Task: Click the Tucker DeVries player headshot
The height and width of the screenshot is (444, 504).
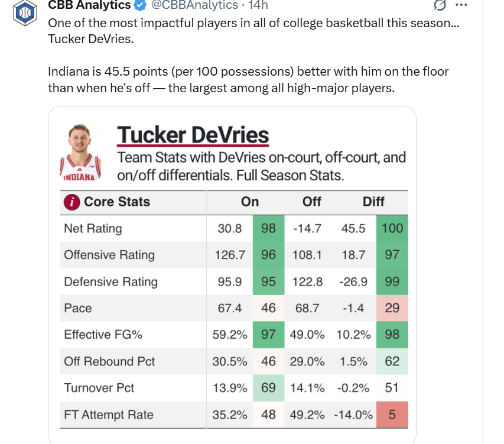Action: 81,152
